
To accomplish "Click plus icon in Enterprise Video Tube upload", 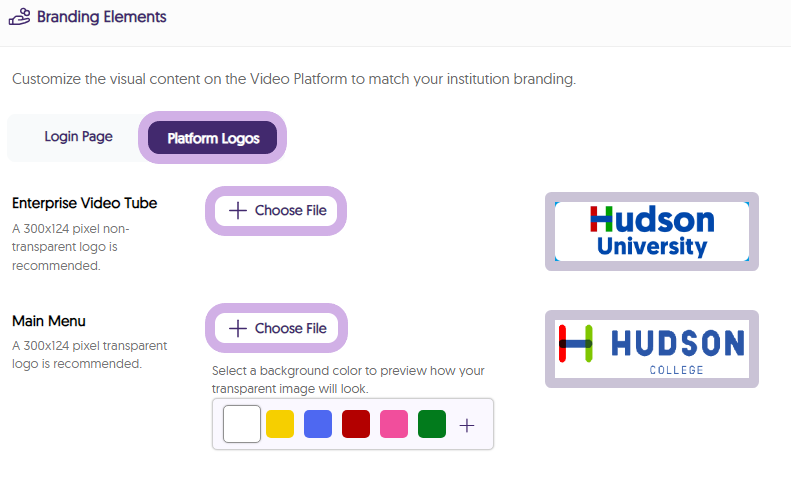I will [238, 211].
